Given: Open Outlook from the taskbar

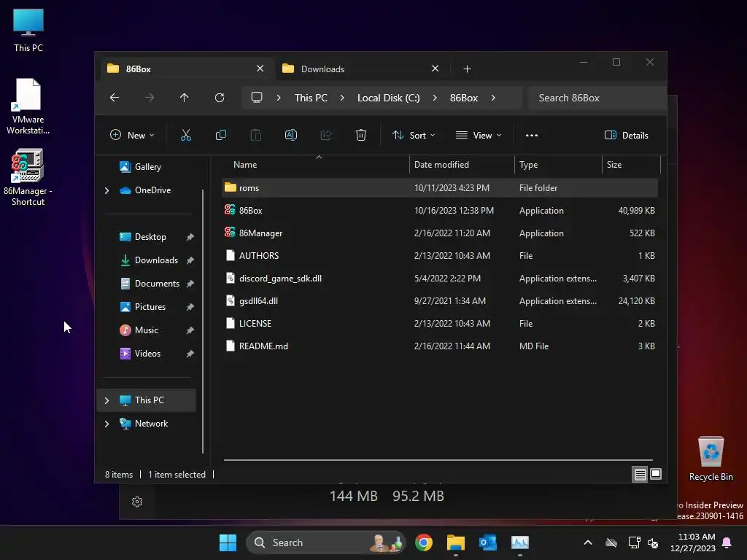Looking at the screenshot, I should (487, 542).
